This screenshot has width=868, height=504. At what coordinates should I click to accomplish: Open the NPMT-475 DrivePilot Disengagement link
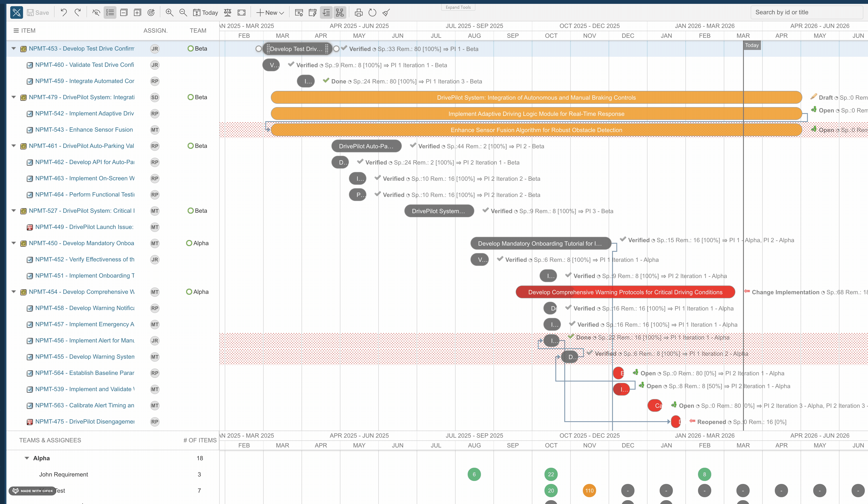click(x=85, y=422)
